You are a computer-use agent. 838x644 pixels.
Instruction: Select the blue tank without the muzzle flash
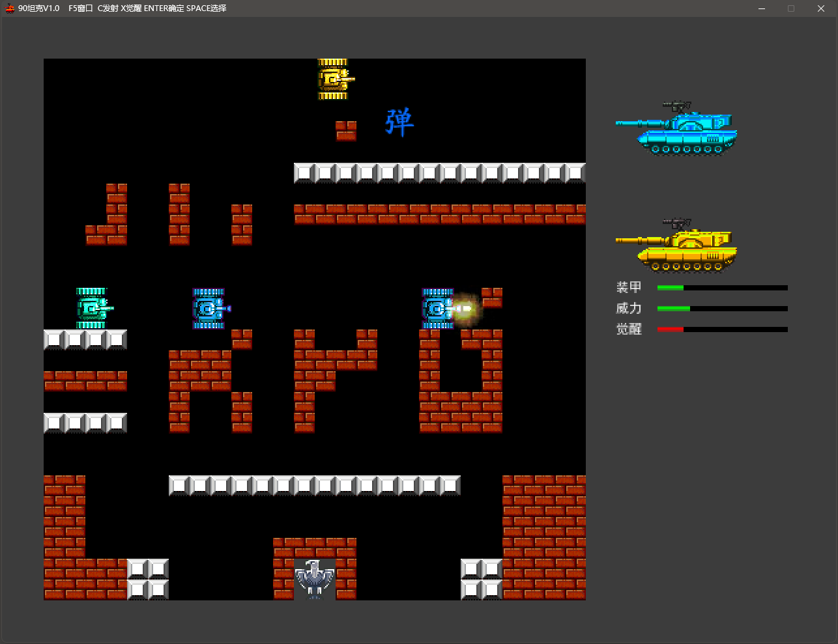pyautogui.click(x=211, y=309)
